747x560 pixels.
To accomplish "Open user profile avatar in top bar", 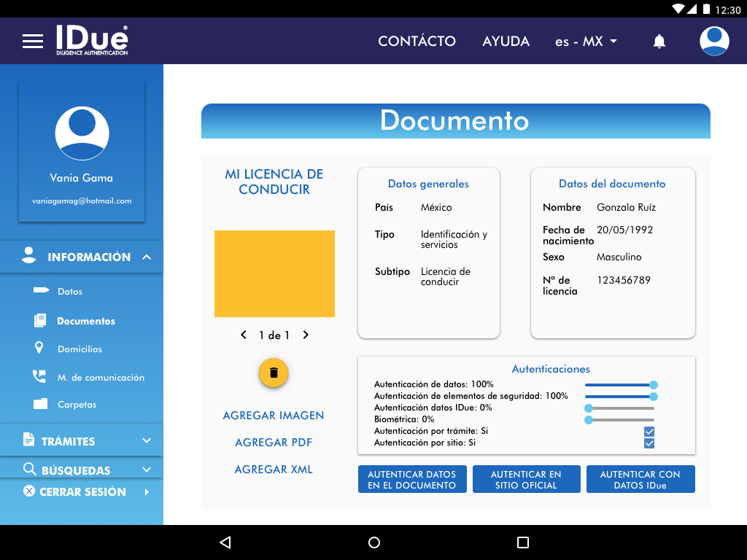I will tap(714, 42).
